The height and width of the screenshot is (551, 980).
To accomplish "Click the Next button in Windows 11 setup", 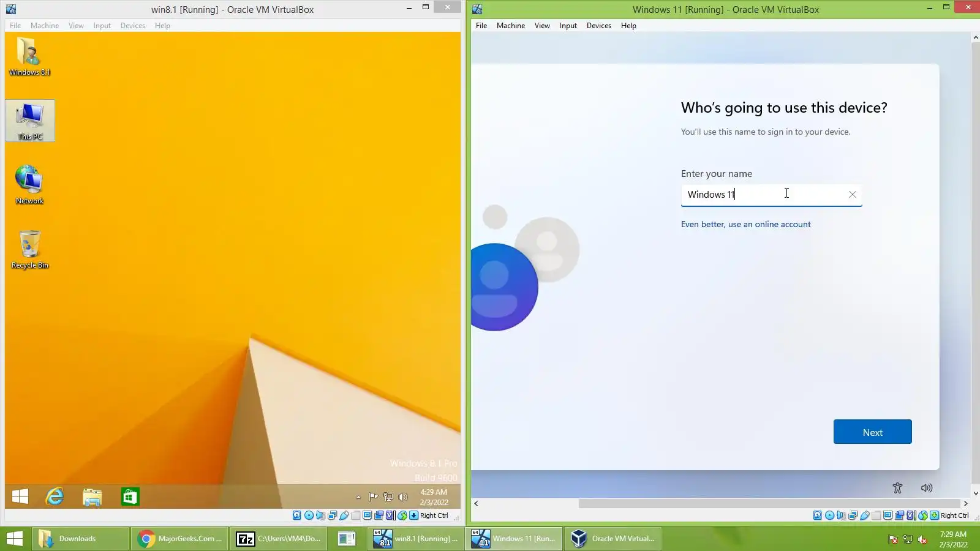I will point(872,432).
